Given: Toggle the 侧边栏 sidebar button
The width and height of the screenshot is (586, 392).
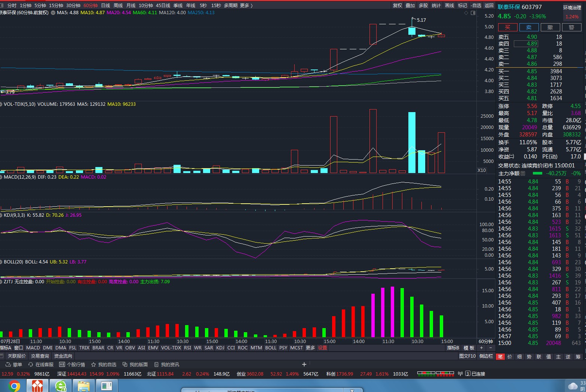Looking at the screenshot, I should [486, 356].
